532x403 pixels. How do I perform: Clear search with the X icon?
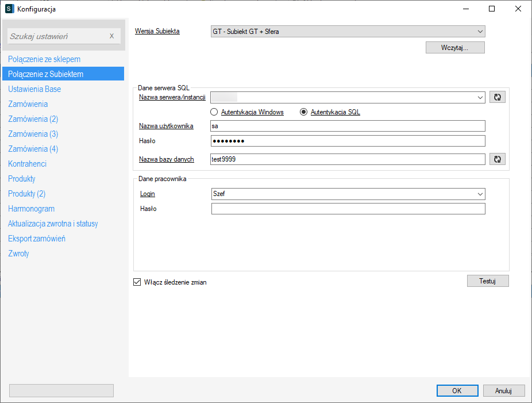pos(112,36)
